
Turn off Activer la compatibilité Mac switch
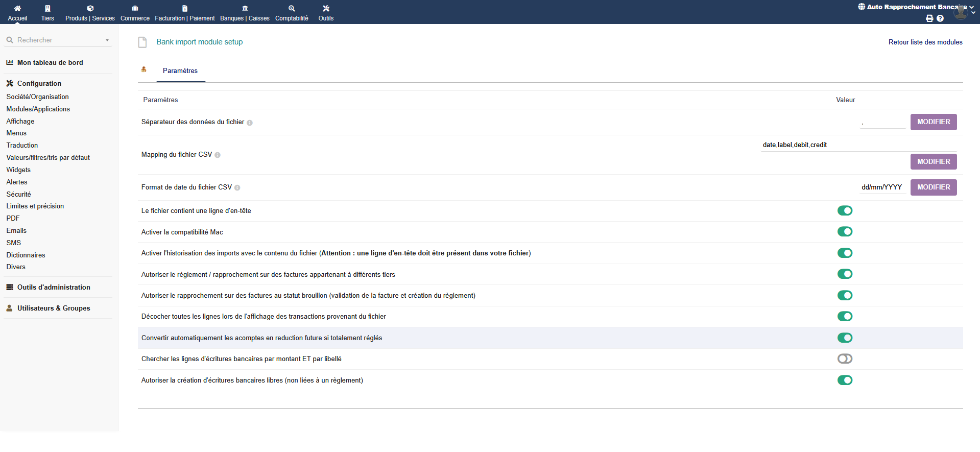845,232
